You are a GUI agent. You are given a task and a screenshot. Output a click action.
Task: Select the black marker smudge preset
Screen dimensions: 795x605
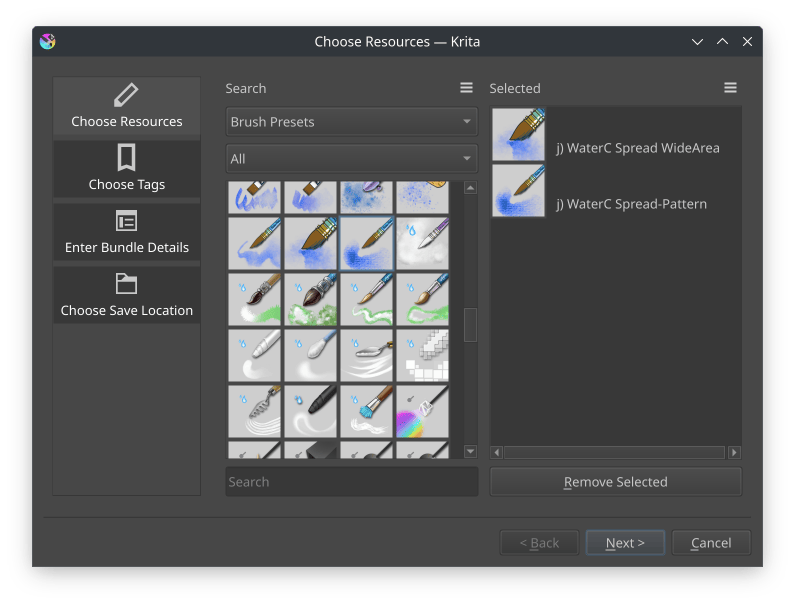[x=310, y=411]
